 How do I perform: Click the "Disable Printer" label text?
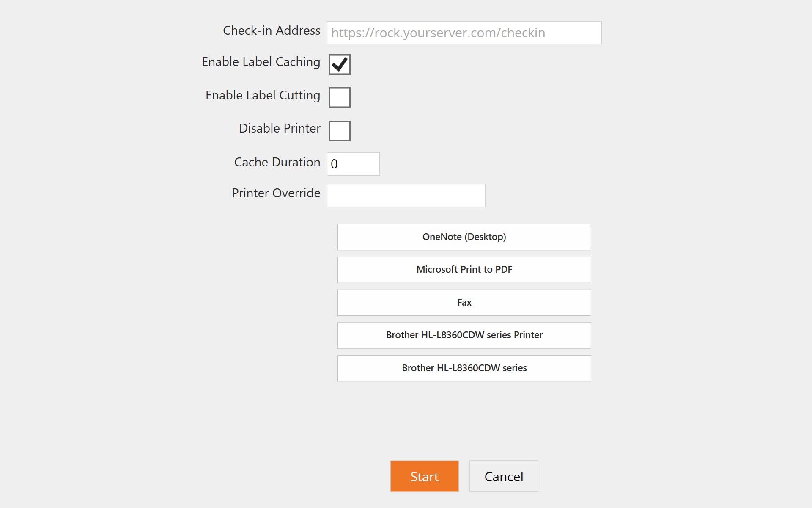point(280,128)
